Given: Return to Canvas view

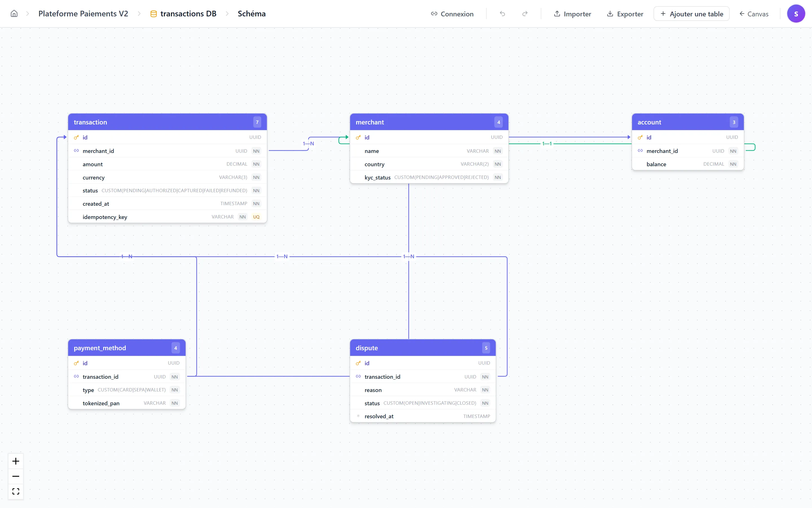Looking at the screenshot, I should tap(754, 14).
